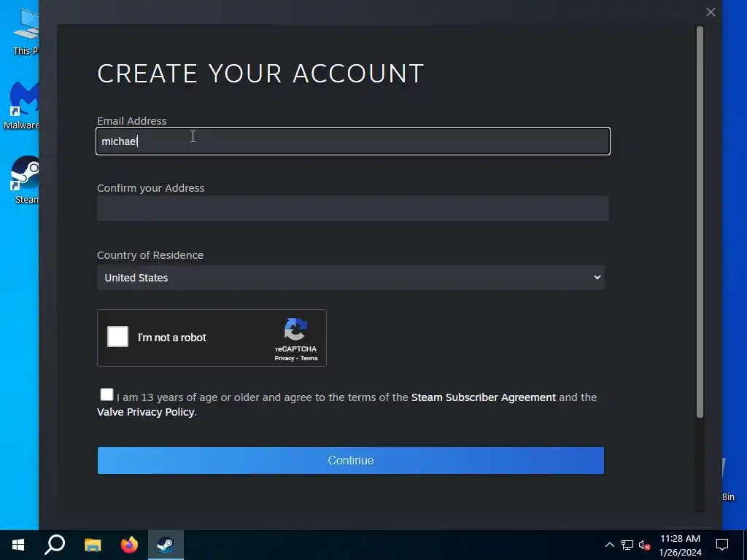747x560 pixels.
Task: Show hidden system tray icons
Action: (609, 545)
